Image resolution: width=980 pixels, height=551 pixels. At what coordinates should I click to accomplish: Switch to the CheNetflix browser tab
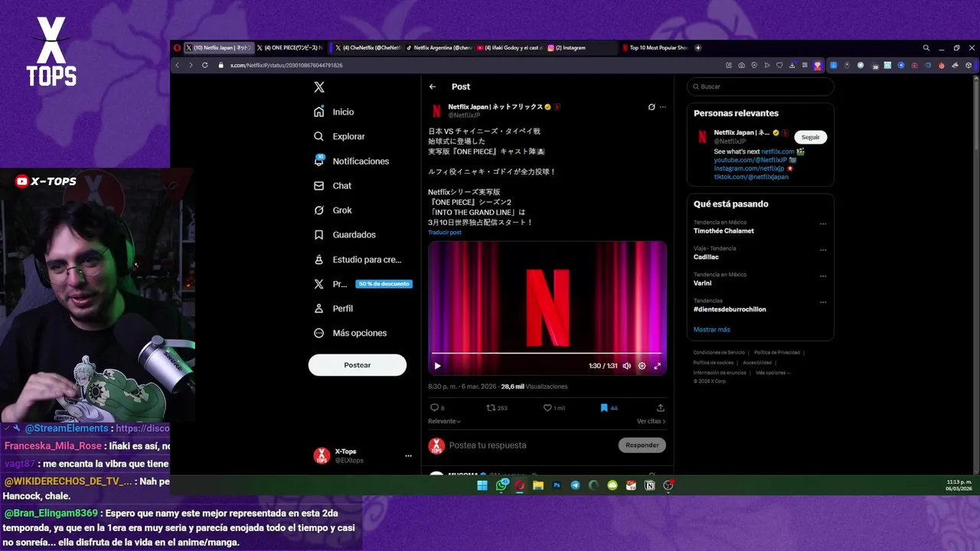coord(367,47)
